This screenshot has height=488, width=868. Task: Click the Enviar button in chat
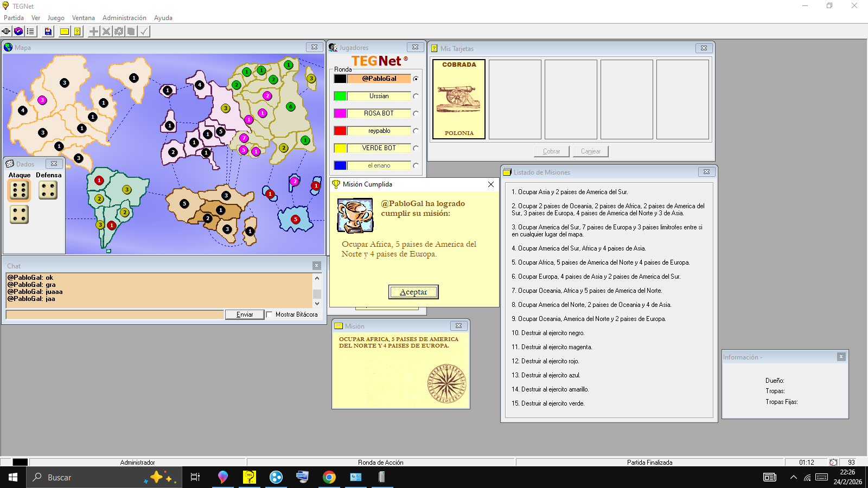(245, 314)
